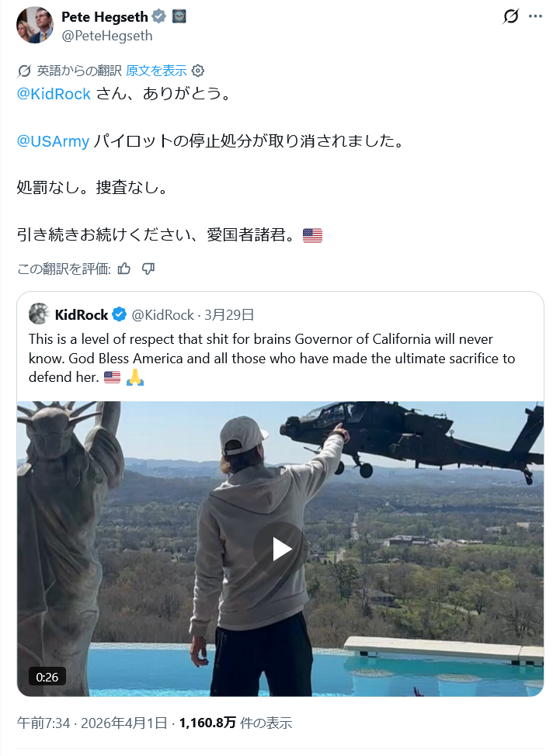Click the government affiliation badge icon

tap(178, 16)
